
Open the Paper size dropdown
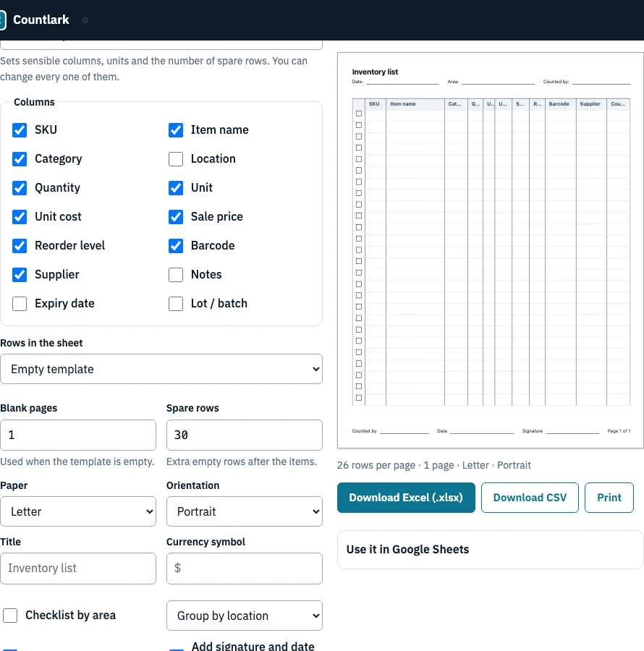(78, 511)
